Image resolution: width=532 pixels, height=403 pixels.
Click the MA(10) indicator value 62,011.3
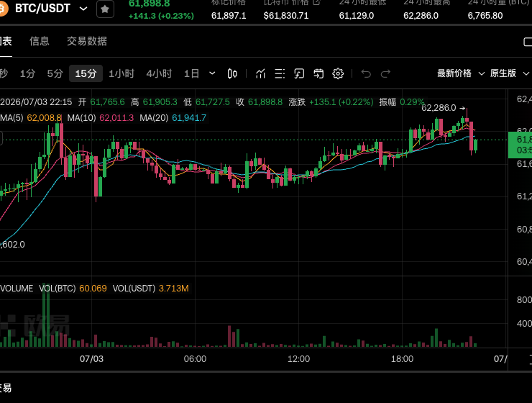point(116,118)
